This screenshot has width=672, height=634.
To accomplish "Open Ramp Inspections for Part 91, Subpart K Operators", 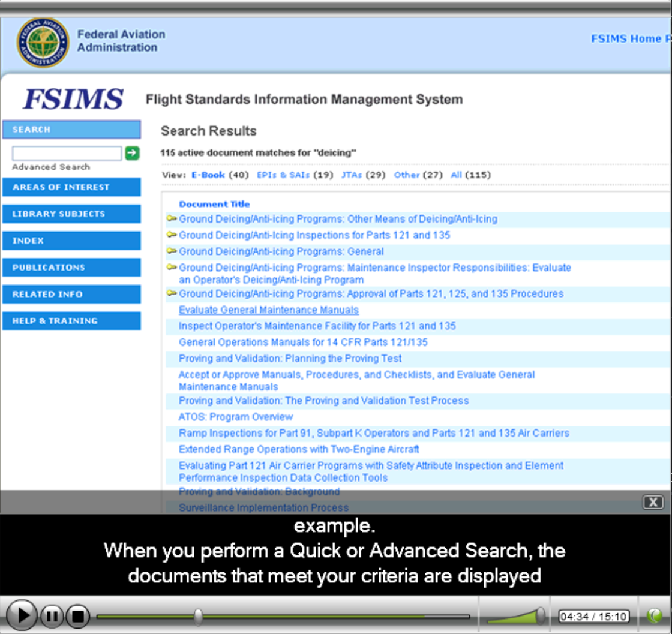I will (x=374, y=433).
